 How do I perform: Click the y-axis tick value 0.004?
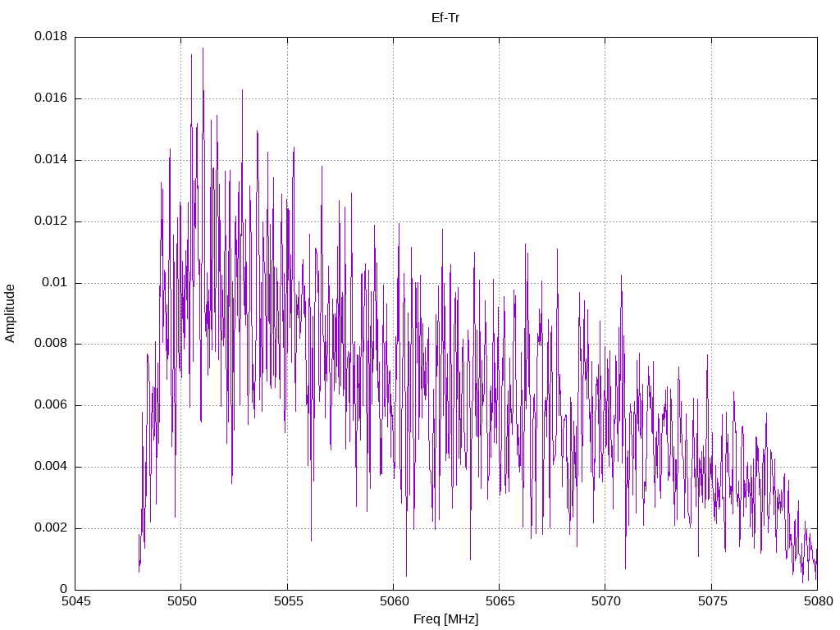(51, 467)
